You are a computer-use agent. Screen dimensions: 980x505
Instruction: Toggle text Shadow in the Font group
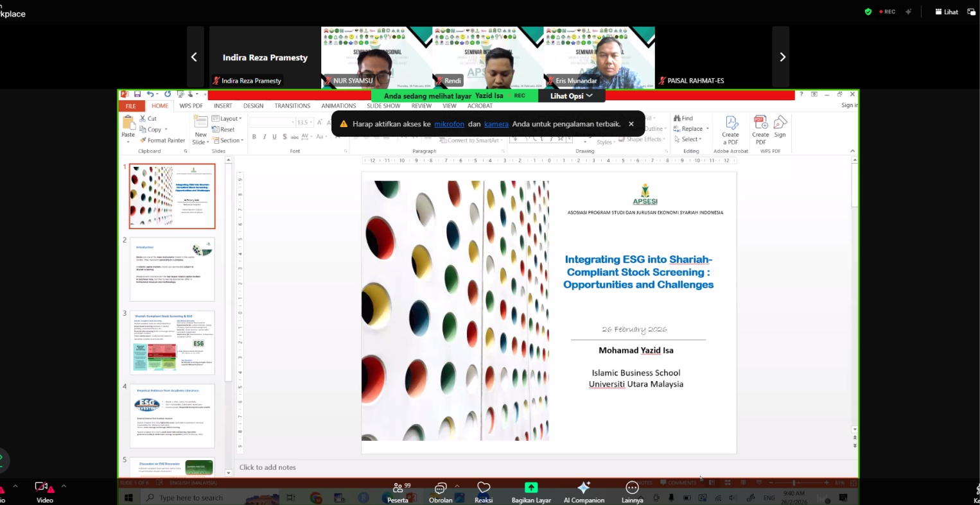(x=284, y=137)
